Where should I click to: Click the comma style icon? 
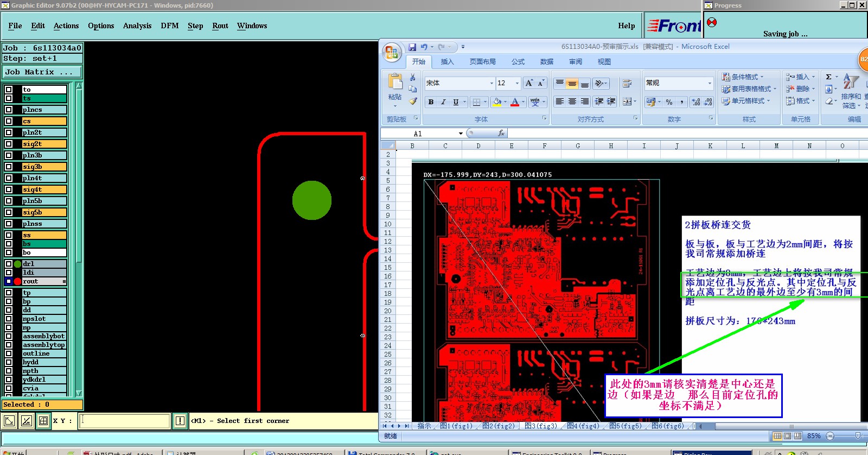(682, 102)
